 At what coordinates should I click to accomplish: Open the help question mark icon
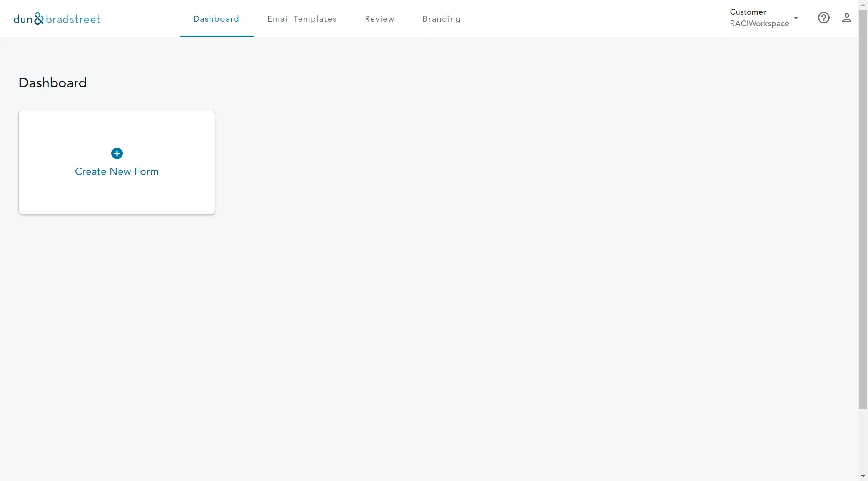pos(823,18)
